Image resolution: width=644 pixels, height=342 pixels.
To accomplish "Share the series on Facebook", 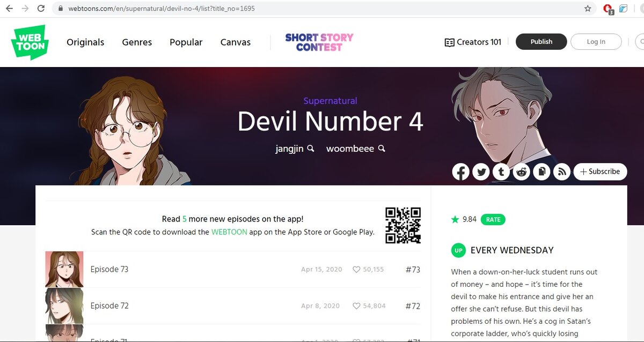I will click(x=460, y=172).
